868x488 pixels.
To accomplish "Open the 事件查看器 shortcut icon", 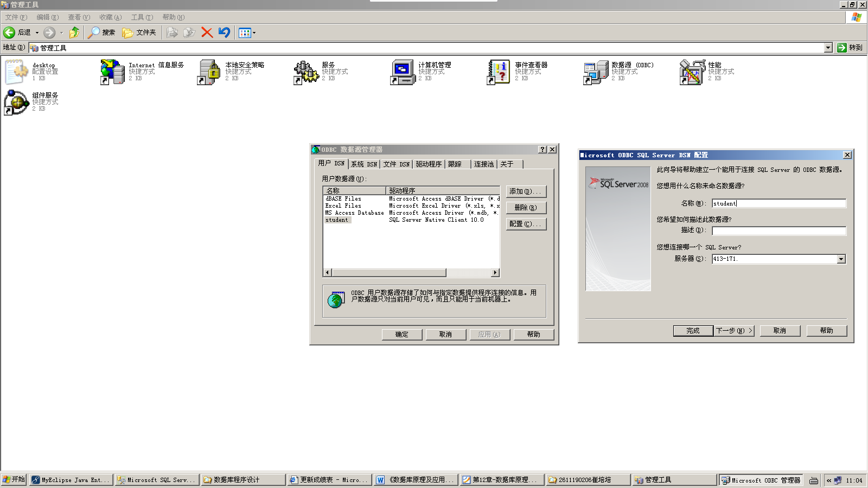I will click(499, 72).
